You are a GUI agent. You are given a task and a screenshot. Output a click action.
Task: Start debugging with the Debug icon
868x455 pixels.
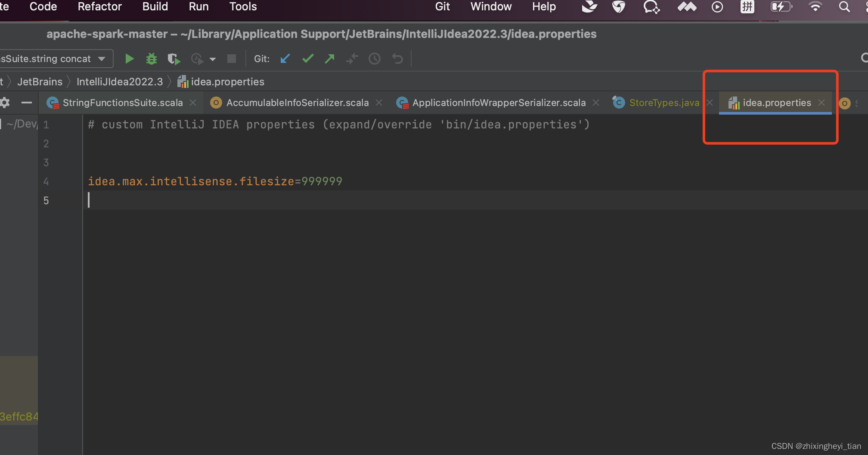(x=151, y=59)
